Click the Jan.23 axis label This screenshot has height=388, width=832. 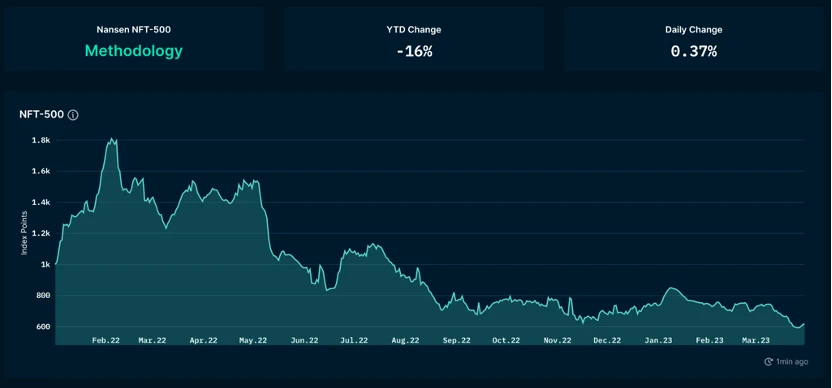click(x=659, y=341)
